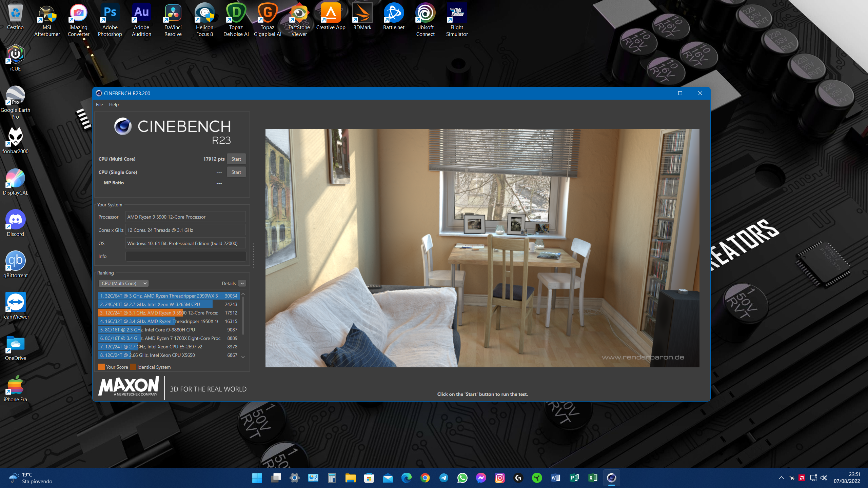Select the Xeon E5-2697 v2 ranking row
The width and height of the screenshot is (868, 488).
pyautogui.click(x=169, y=347)
